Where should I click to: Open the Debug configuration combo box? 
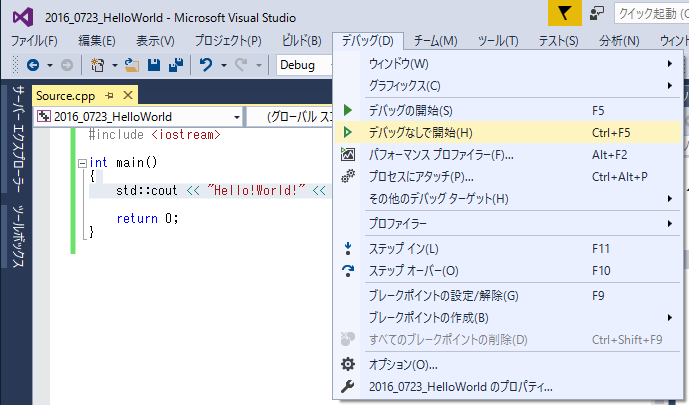tap(305, 65)
